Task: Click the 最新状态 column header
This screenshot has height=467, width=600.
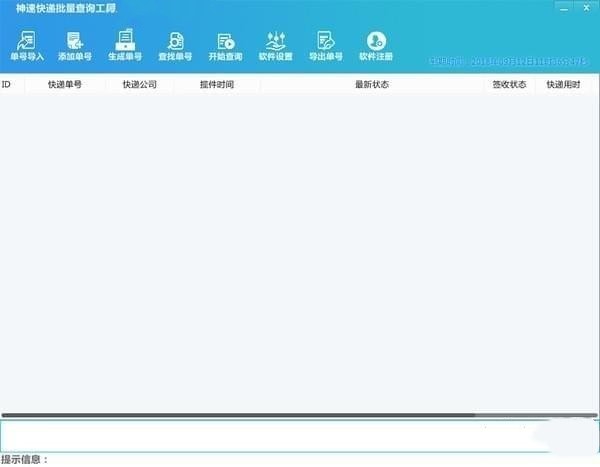Action: 371,85
